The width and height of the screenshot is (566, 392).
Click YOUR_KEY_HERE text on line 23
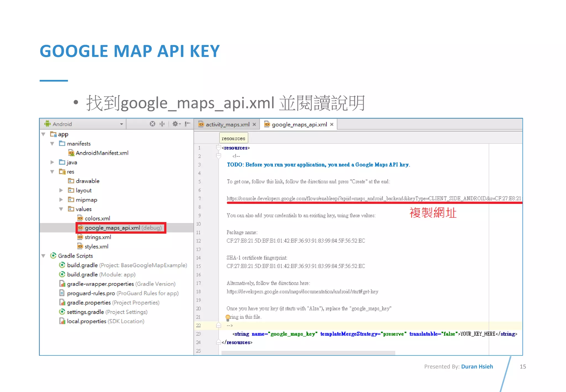point(478,334)
